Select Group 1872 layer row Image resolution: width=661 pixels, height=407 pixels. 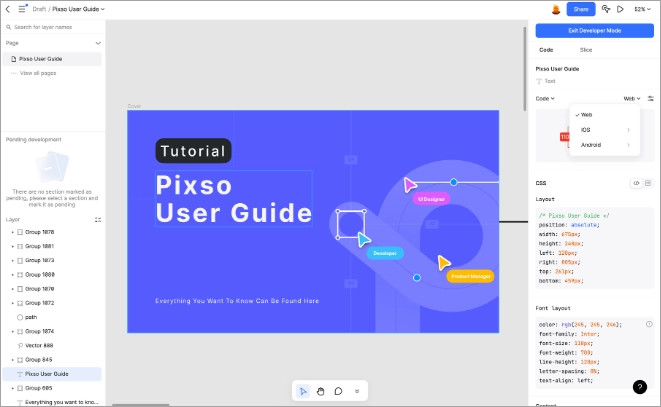click(x=52, y=303)
